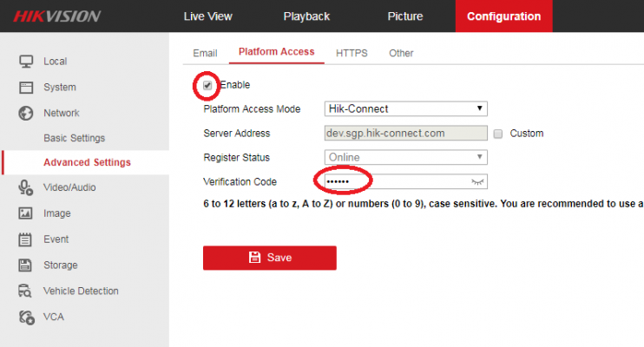The width and height of the screenshot is (644, 347).
Task: Click the Server Address label
Action: click(x=237, y=134)
